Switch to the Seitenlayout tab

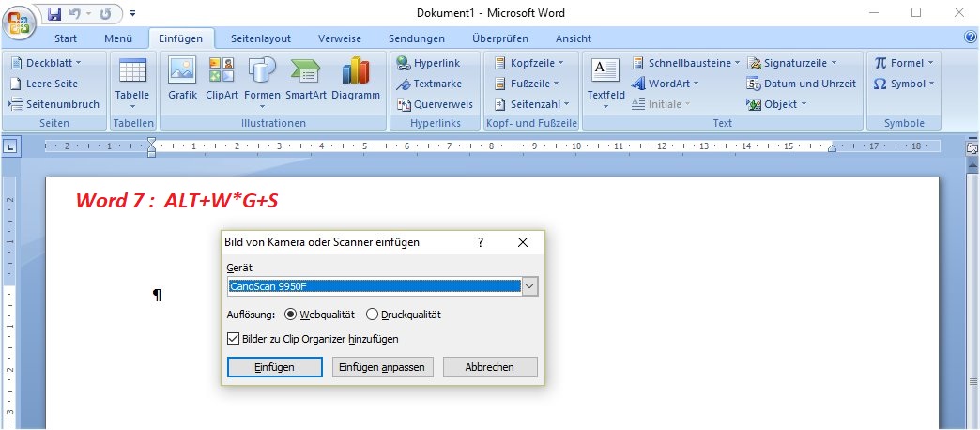click(261, 38)
